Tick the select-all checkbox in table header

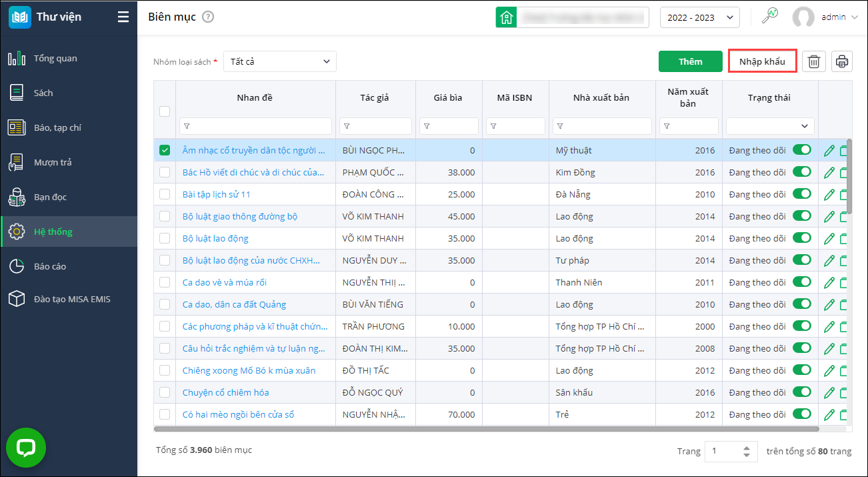pyautogui.click(x=165, y=111)
